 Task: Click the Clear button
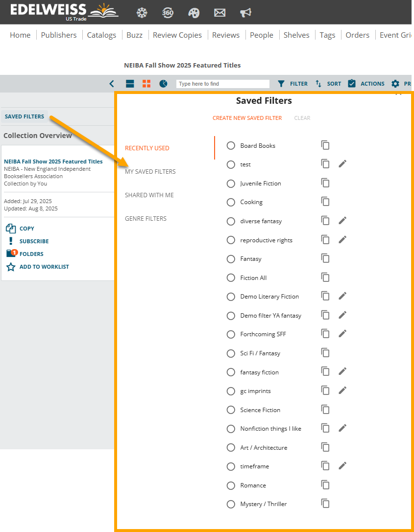tap(302, 118)
